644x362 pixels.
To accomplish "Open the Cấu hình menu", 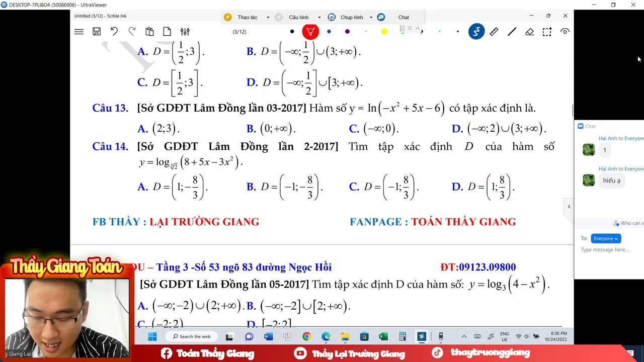I will tap(298, 17).
